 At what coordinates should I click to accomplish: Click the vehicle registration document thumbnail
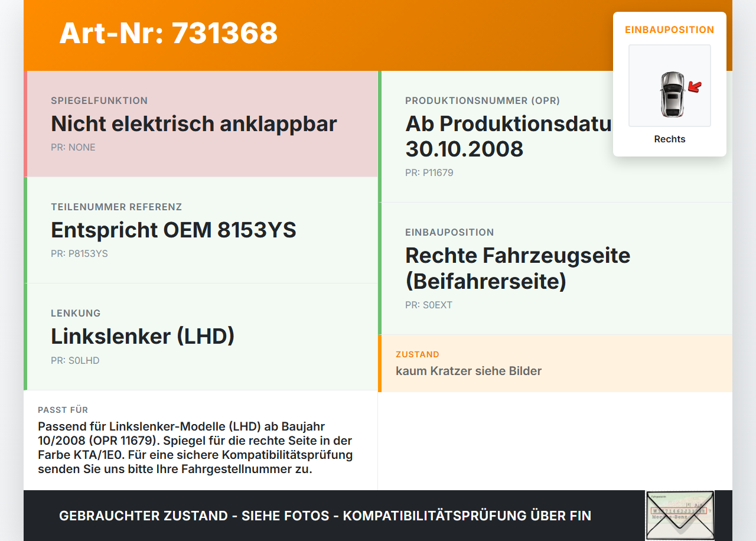click(x=680, y=516)
